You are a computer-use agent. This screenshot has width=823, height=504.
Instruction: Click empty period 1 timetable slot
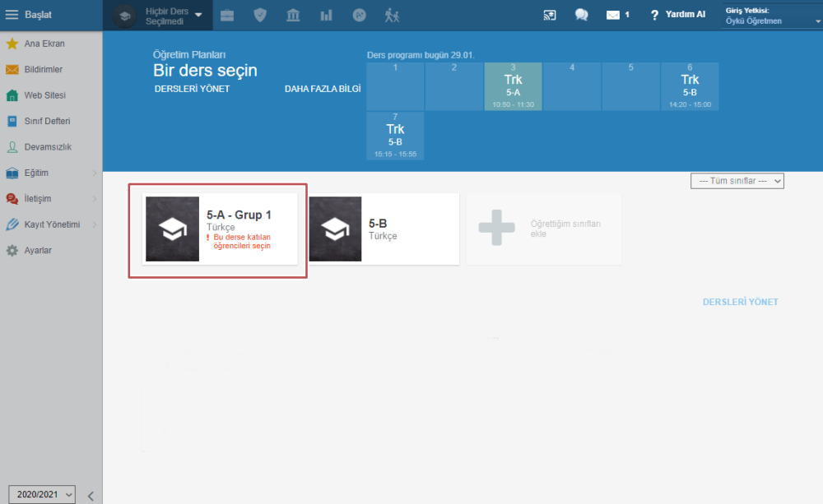click(395, 86)
